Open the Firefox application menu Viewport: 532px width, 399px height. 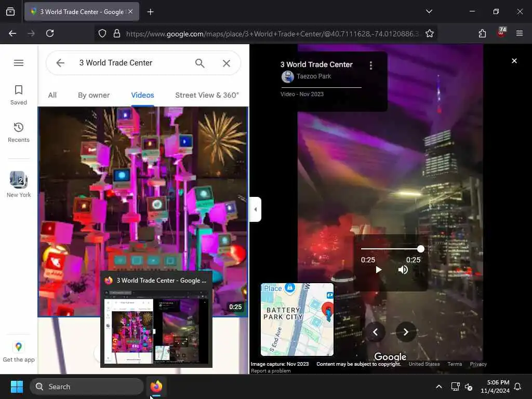point(520,33)
